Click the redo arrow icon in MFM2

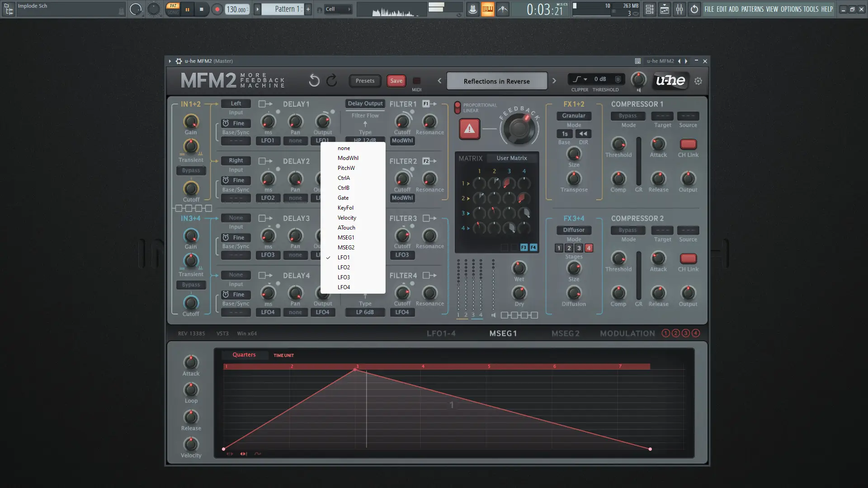point(332,81)
